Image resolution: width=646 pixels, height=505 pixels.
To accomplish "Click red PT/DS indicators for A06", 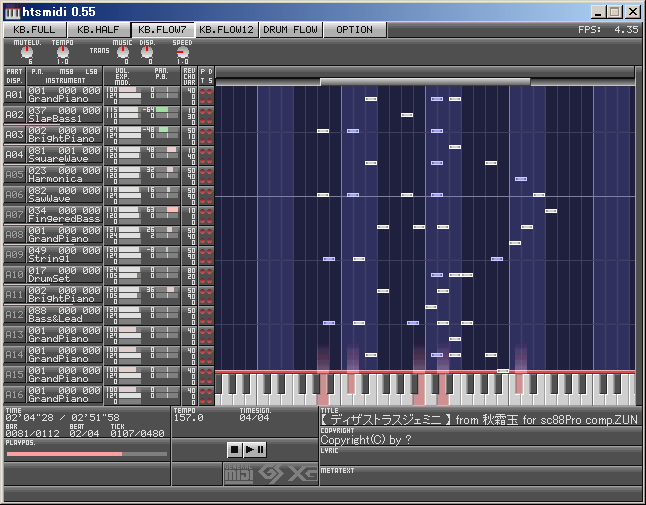I will point(206,195).
